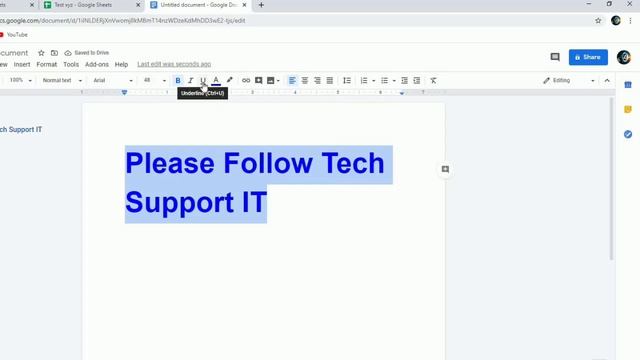Apply left align to text
This screenshot has width=640, height=360.
pos(292,80)
